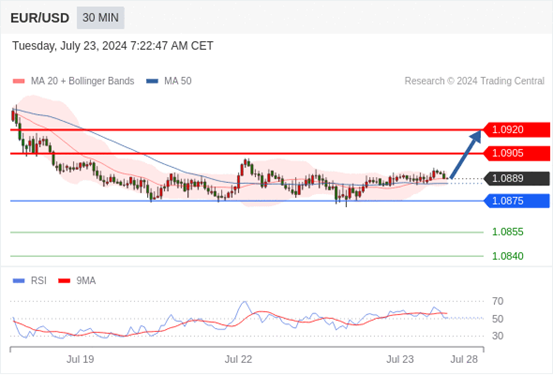Toggle the 9MA legend entry
This screenshot has height=375, width=553.
tap(77, 281)
